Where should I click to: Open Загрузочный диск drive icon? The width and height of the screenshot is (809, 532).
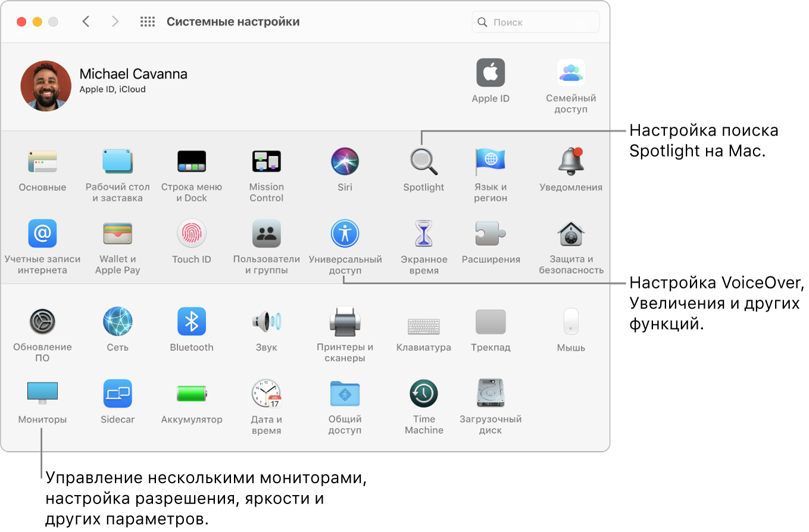click(490, 394)
